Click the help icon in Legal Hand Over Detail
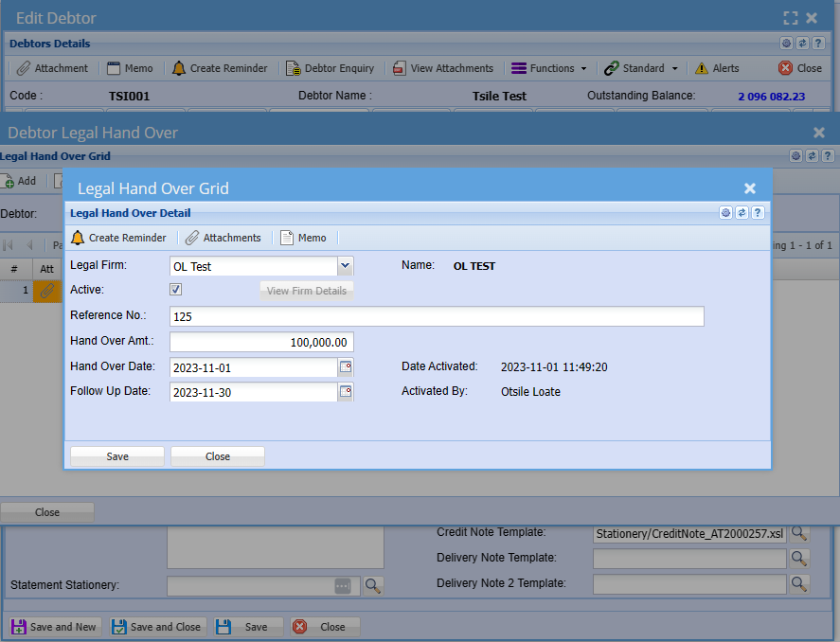 click(758, 213)
